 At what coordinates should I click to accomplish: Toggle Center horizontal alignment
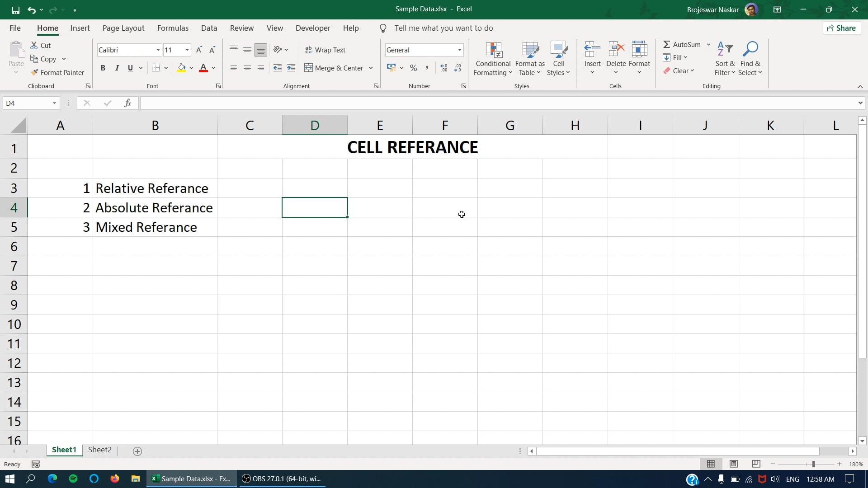[247, 68]
